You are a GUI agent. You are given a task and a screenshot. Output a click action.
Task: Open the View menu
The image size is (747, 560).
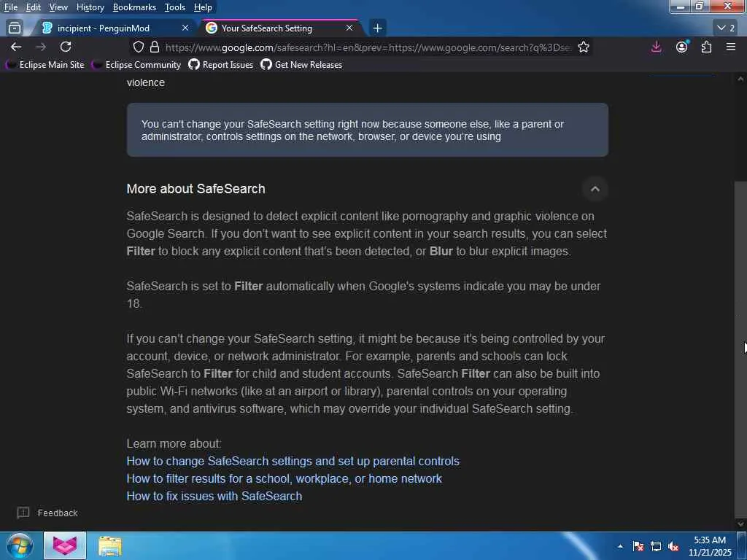(x=58, y=7)
